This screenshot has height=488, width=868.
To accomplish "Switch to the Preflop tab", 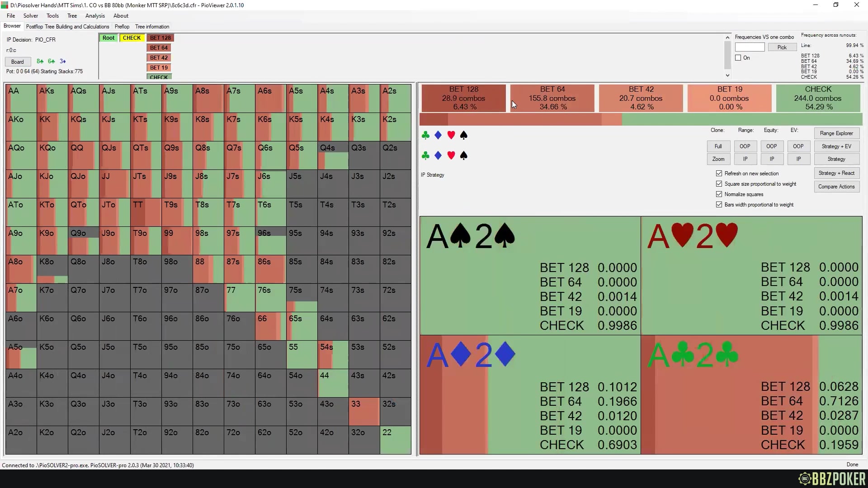I will tap(122, 27).
